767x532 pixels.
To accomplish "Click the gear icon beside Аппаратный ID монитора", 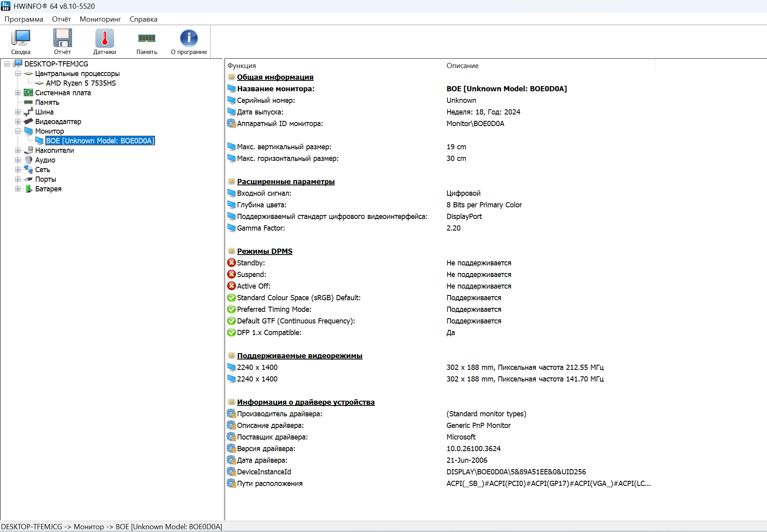I will click(x=232, y=124).
